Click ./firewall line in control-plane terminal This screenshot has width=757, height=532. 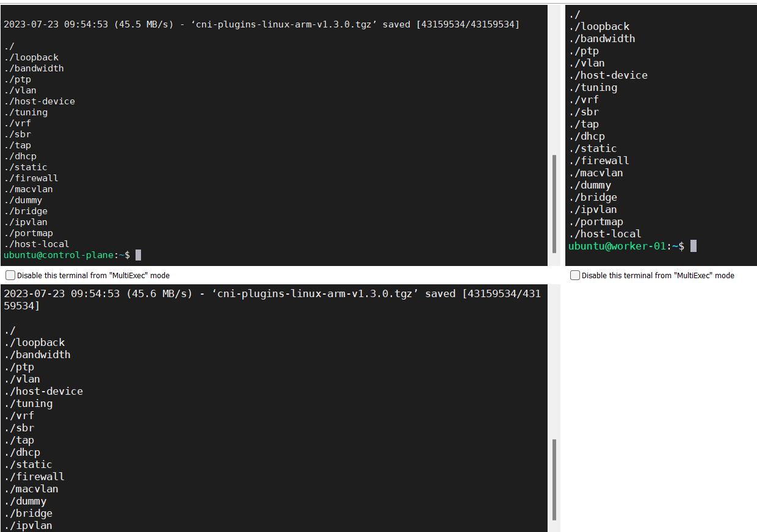tap(31, 178)
